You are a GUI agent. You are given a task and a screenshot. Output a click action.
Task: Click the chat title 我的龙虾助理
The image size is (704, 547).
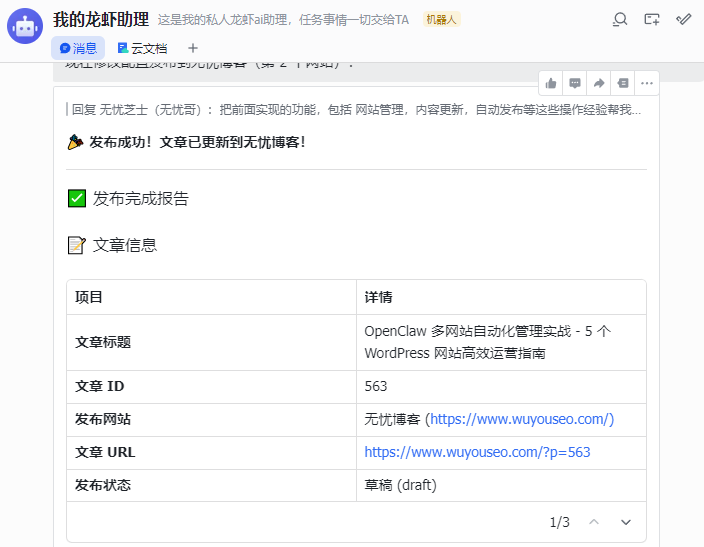(101, 19)
